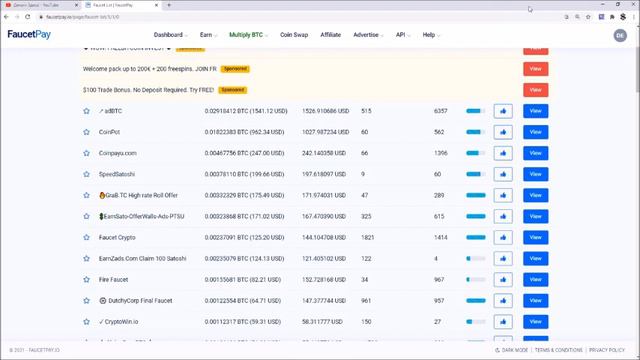The width and height of the screenshot is (640, 360).
Task: Expand the Advertise dropdown menu
Action: [368, 35]
